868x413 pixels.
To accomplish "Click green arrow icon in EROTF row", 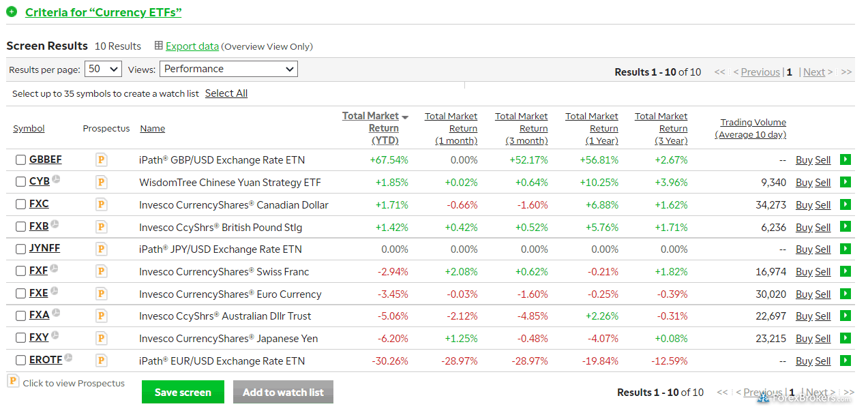I will 845,361.
